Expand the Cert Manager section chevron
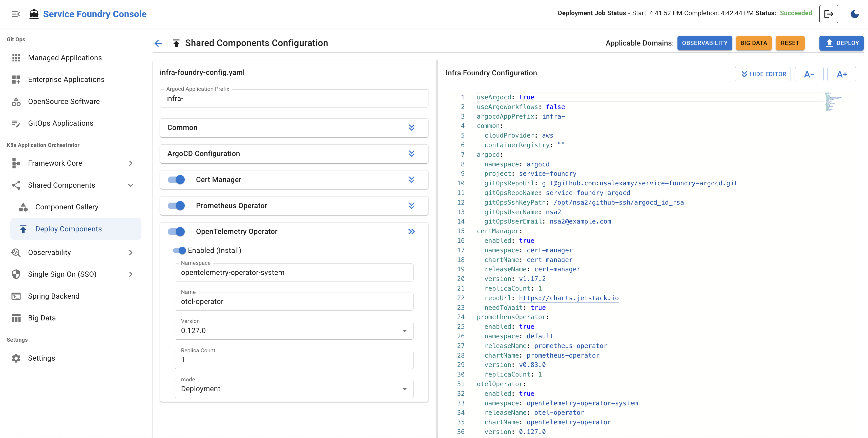Screen dimensions: 868x438 (411, 180)
